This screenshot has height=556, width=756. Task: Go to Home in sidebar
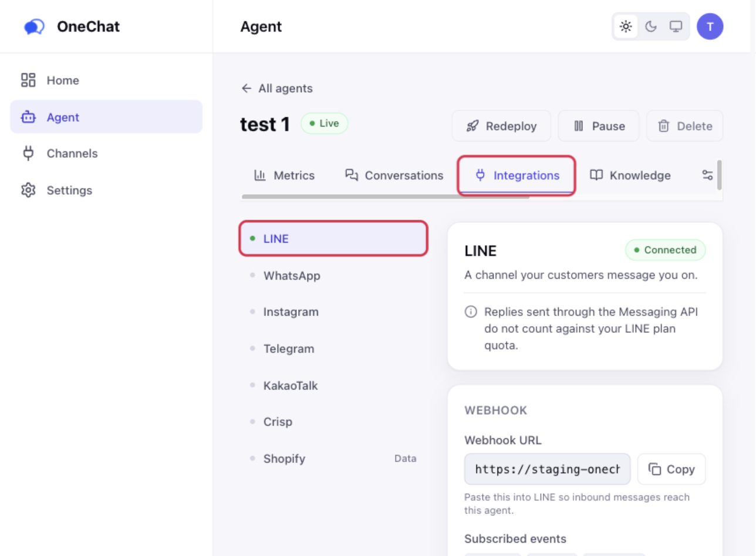tap(106, 80)
